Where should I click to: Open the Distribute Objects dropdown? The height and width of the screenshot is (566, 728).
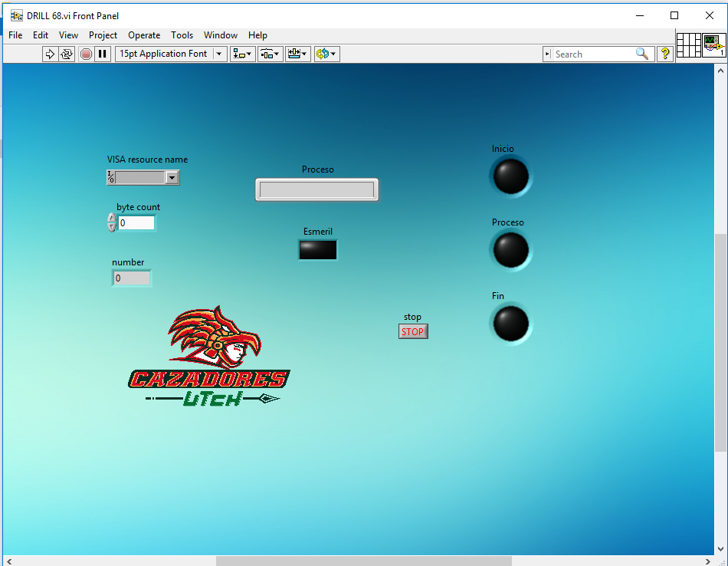[270, 54]
